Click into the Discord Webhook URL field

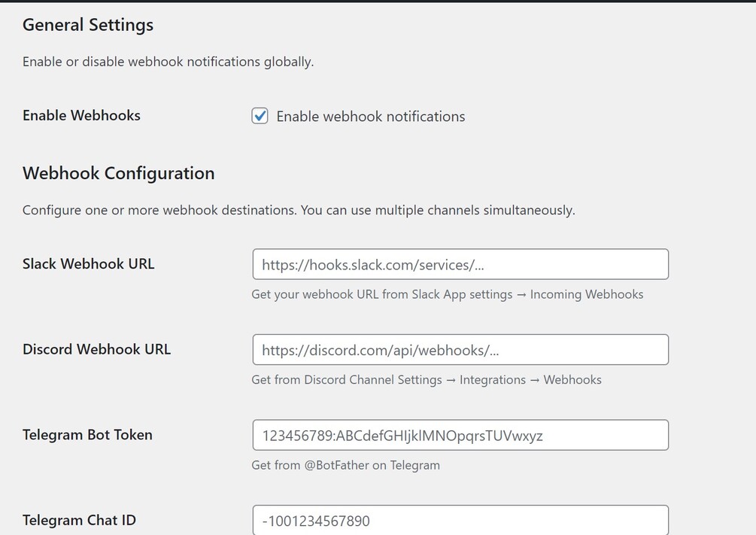(x=460, y=350)
